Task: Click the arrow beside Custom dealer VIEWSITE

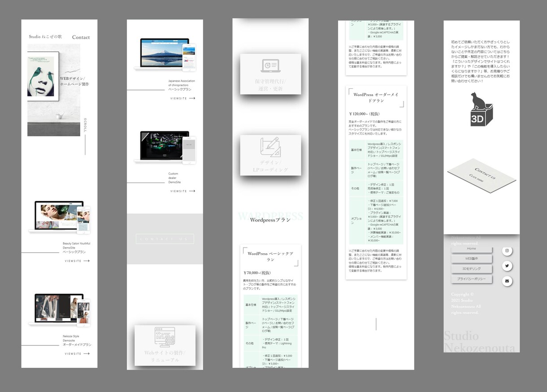Action: (192, 191)
